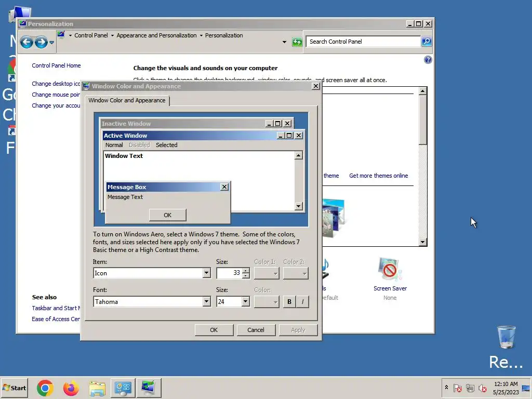Screen dimensions: 532x399
Task: Click Get more themes online link
Action: point(379,176)
